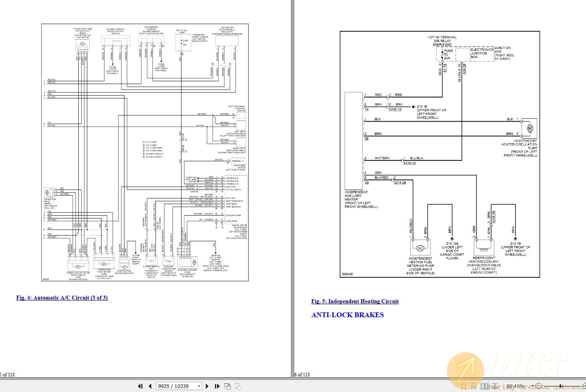This screenshot has height=392, width=586.
Task: Click the 'BLK/RED' wire label
Action: coord(381,178)
